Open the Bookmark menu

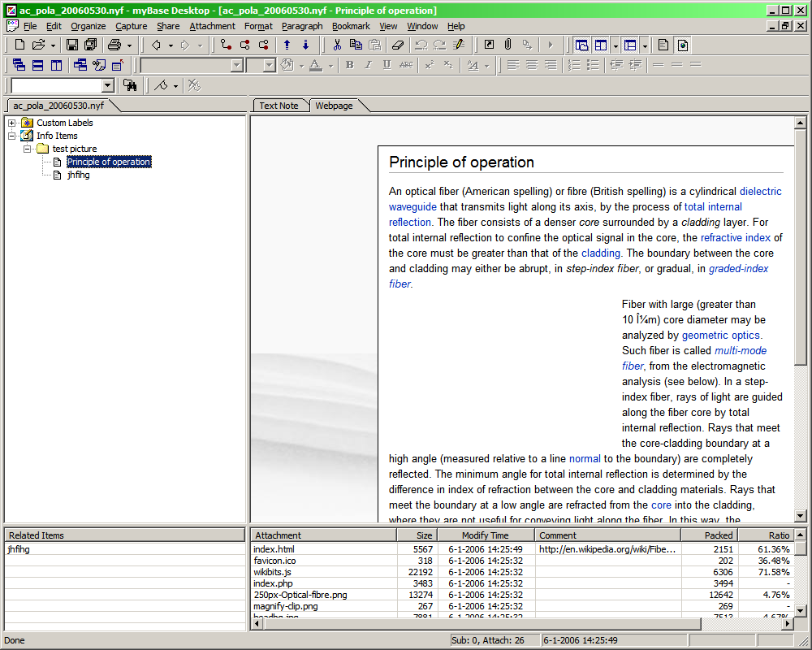pos(351,26)
